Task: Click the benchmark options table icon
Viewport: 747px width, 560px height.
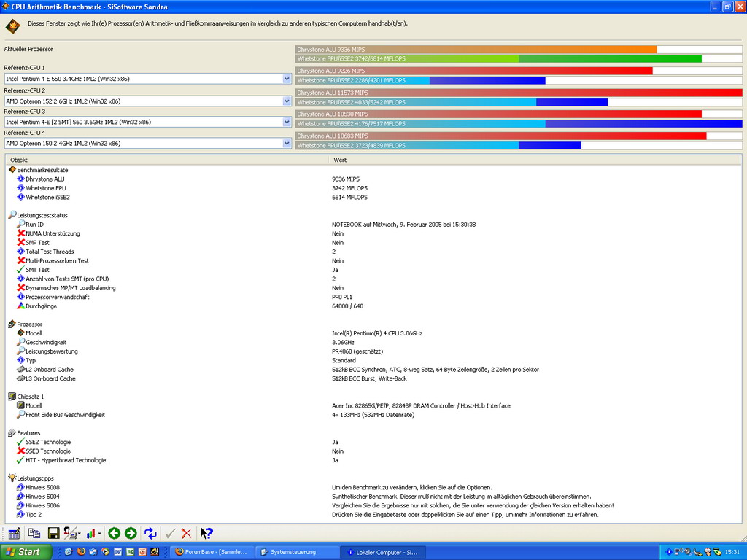Action: coord(15,533)
